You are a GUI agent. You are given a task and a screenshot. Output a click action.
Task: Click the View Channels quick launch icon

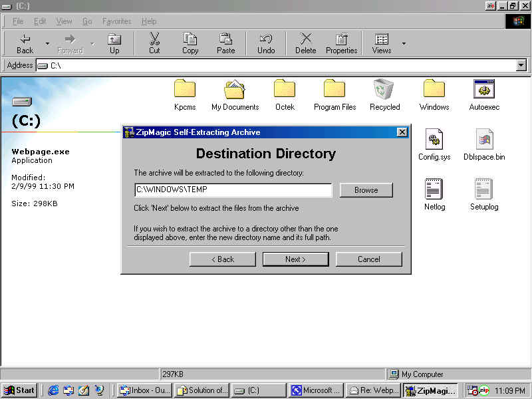tap(99, 390)
